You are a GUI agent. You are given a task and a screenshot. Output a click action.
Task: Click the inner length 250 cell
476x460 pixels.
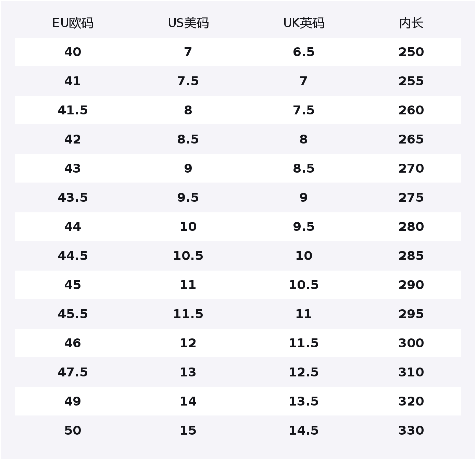[411, 52]
